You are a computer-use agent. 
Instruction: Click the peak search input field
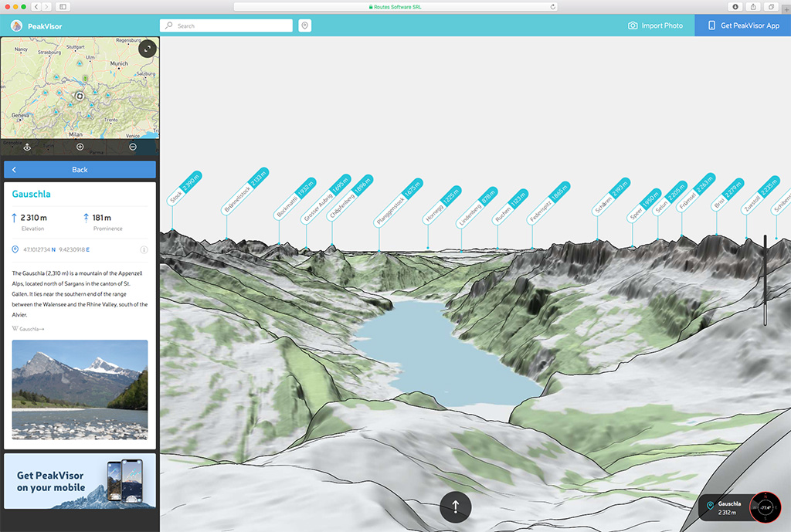[226, 25]
